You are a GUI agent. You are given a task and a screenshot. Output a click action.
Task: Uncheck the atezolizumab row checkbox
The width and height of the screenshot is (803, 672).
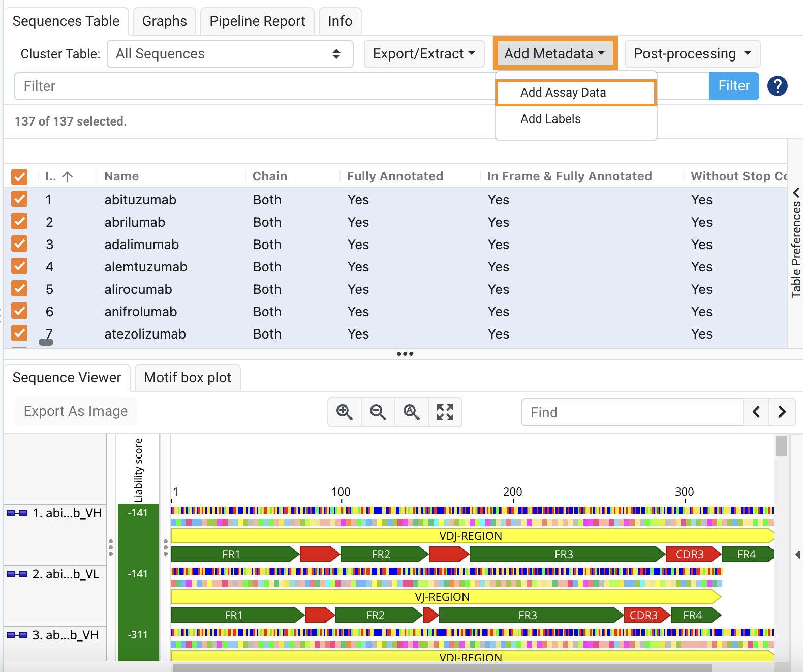[x=19, y=333]
